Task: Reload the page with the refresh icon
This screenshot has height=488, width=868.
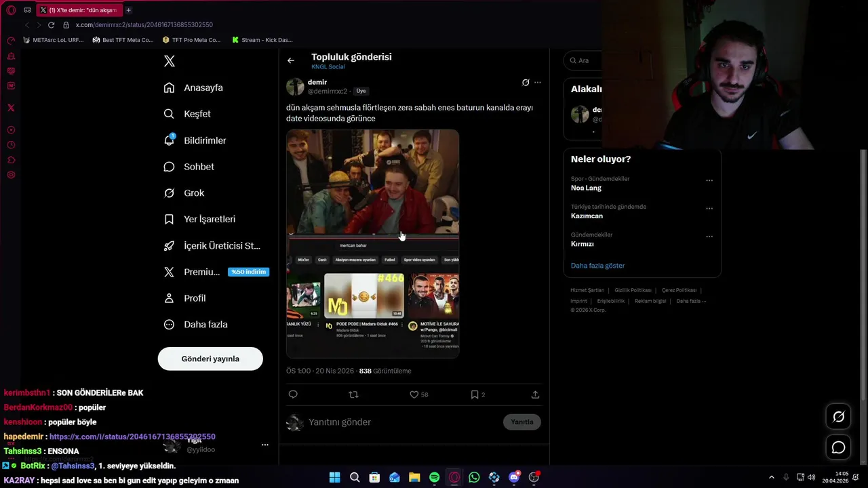Action: [x=51, y=24]
